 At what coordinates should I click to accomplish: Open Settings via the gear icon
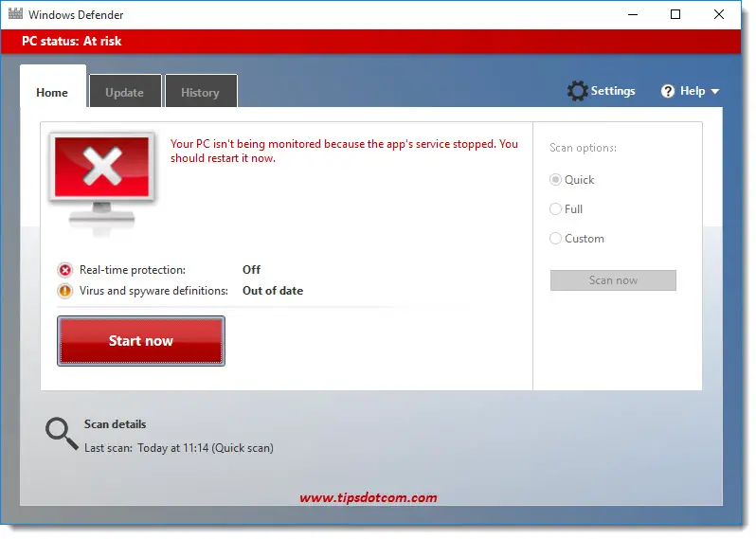coord(577,91)
